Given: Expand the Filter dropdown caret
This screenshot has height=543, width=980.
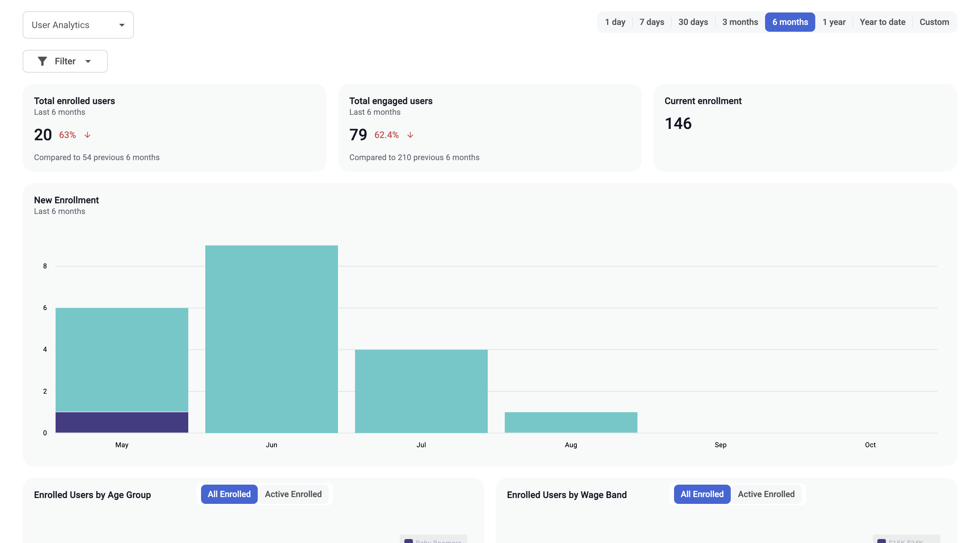Looking at the screenshot, I should [88, 61].
